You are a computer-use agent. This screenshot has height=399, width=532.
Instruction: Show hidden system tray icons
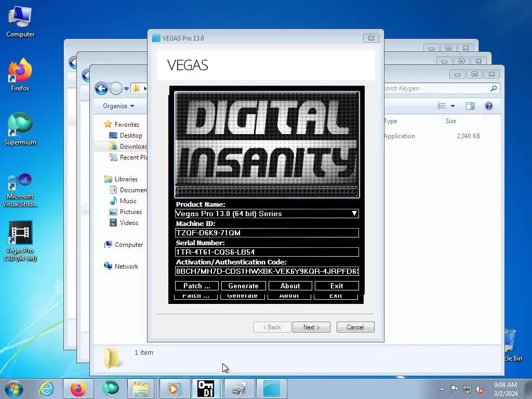pos(442,389)
